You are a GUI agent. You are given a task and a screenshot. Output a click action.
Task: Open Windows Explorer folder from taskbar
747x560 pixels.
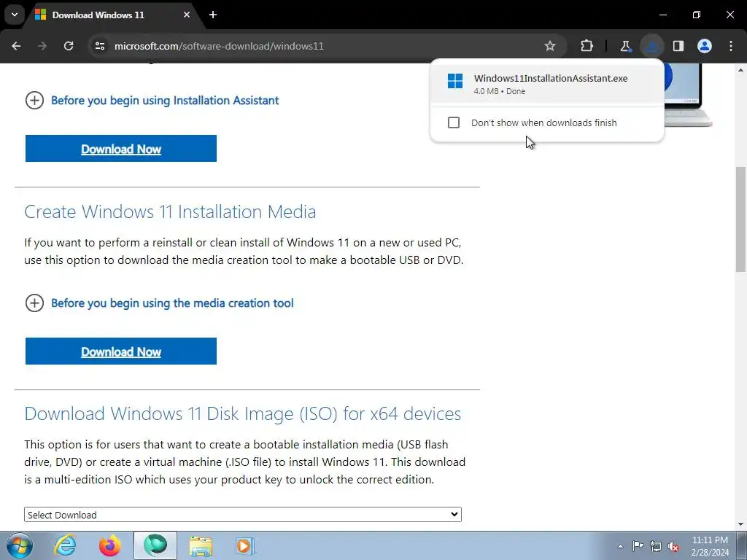click(201, 545)
